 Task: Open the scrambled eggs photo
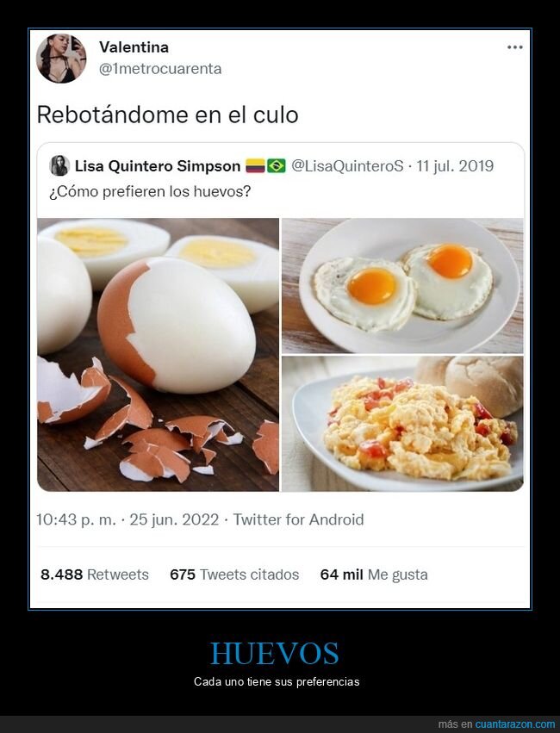(402, 424)
